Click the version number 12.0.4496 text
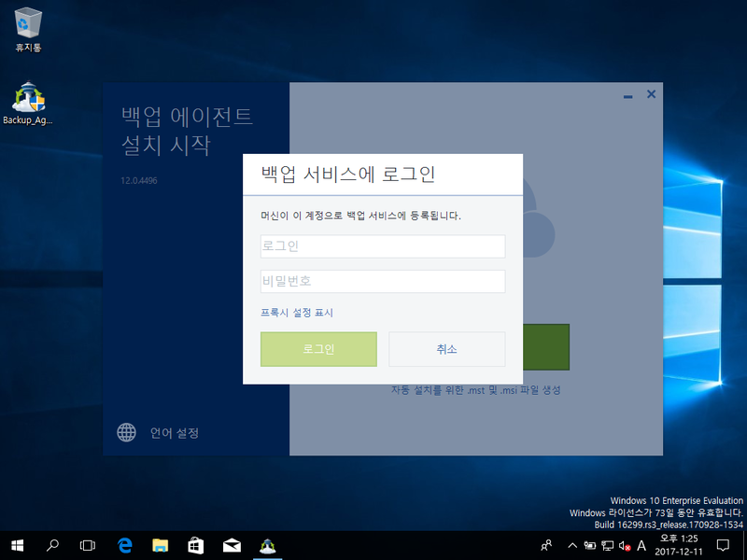This screenshot has width=747, height=560. tap(138, 180)
